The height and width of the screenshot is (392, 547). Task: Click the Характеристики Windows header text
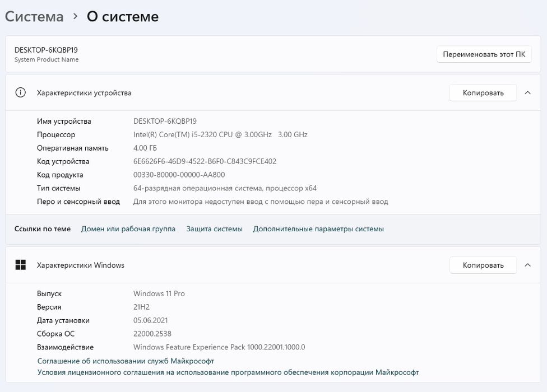[x=81, y=265]
